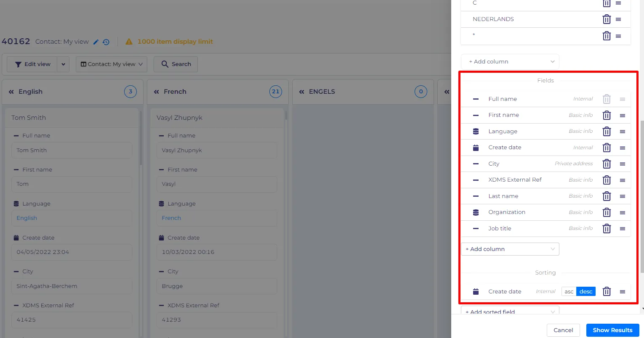
Task: Click the City field showing Brugge
Action: pos(217,286)
